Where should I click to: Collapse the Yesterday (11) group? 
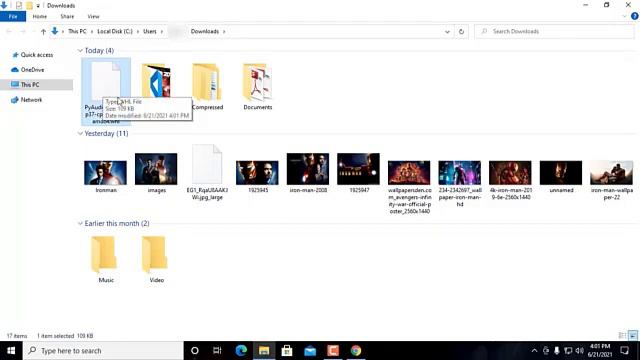tap(80, 133)
